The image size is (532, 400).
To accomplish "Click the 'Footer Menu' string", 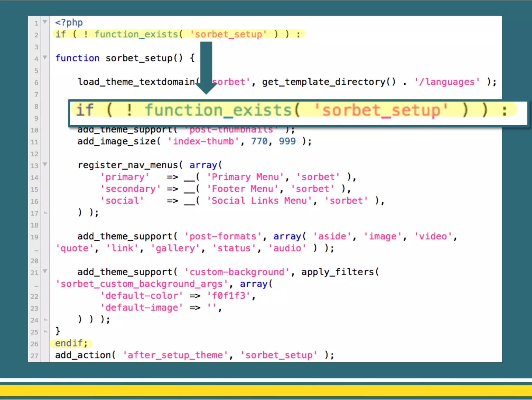I will pos(242,189).
